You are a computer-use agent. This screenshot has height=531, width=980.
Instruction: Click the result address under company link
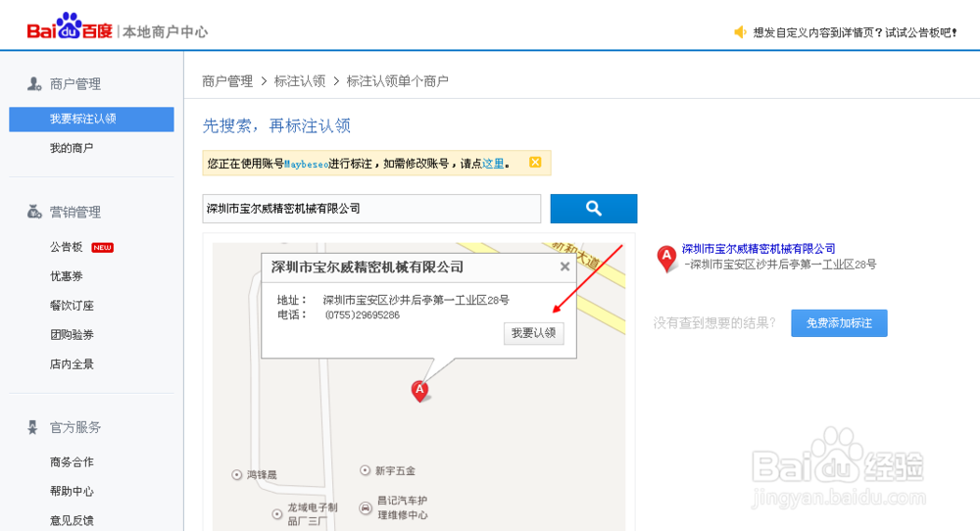coord(780,265)
